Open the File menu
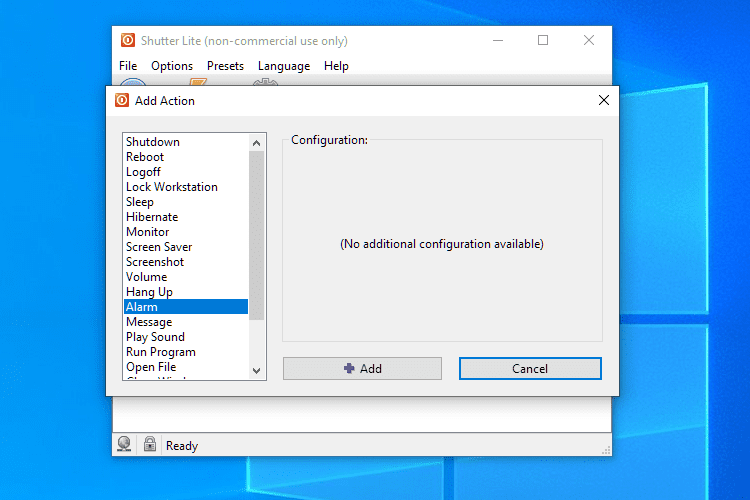750x500 pixels. tap(128, 66)
